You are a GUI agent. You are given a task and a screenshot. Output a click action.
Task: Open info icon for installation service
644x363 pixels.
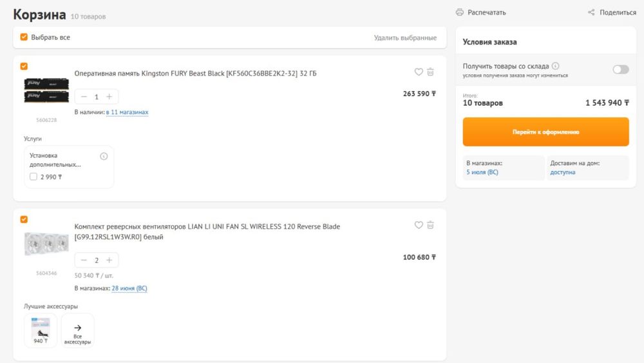pos(104,156)
